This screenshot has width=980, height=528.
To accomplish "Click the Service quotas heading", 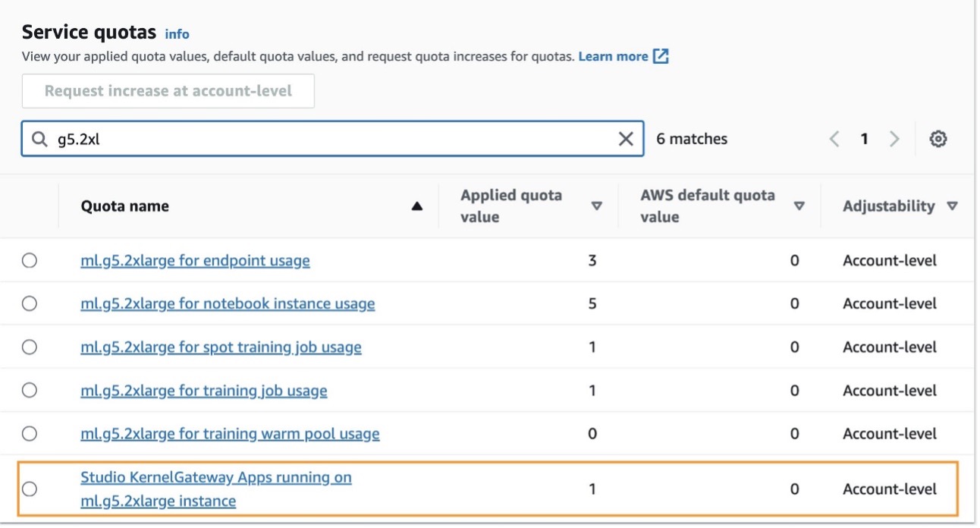I will [89, 33].
